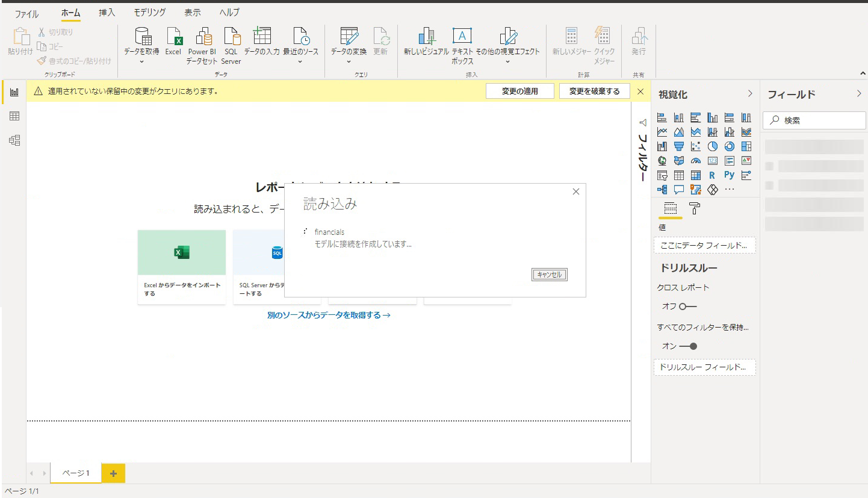
Task: Collapse the Visualizations pane chevron
Action: [x=750, y=94]
